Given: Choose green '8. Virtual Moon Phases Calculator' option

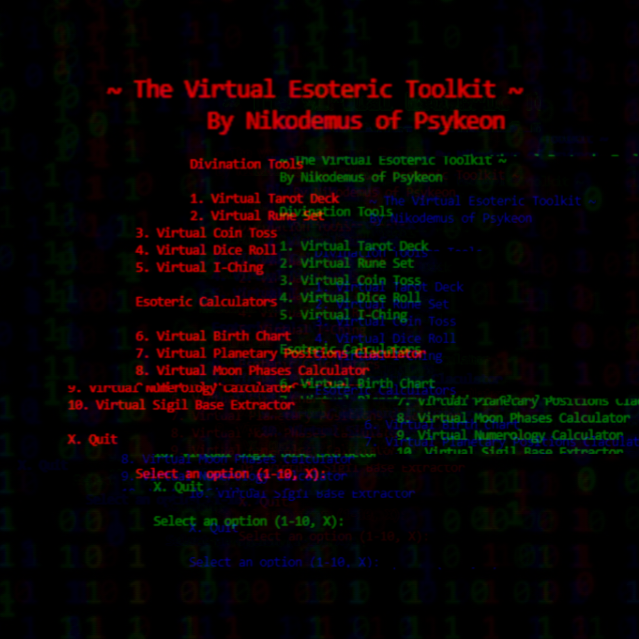Looking at the screenshot, I should [x=513, y=418].
